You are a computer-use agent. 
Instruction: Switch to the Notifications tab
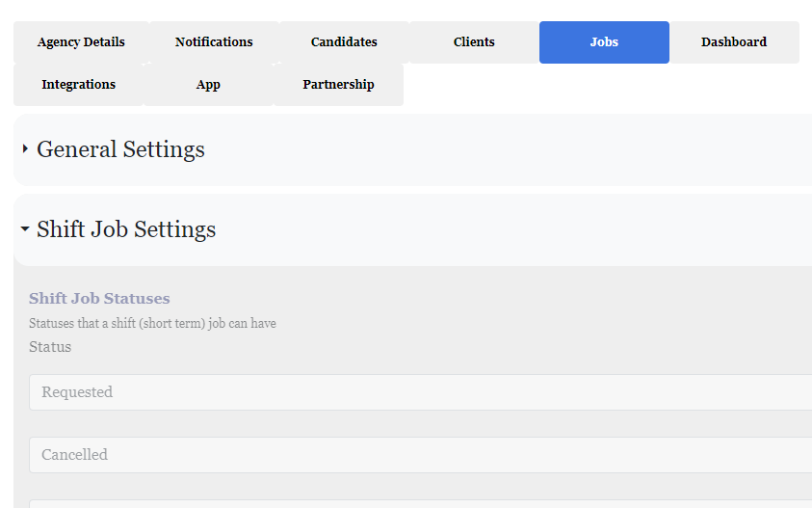click(214, 42)
